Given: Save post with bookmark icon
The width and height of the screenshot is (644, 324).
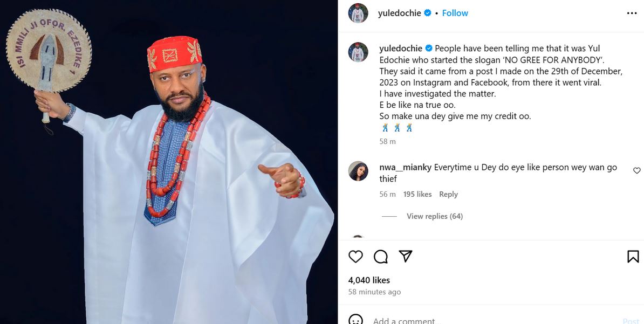Looking at the screenshot, I should pos(633,257).
